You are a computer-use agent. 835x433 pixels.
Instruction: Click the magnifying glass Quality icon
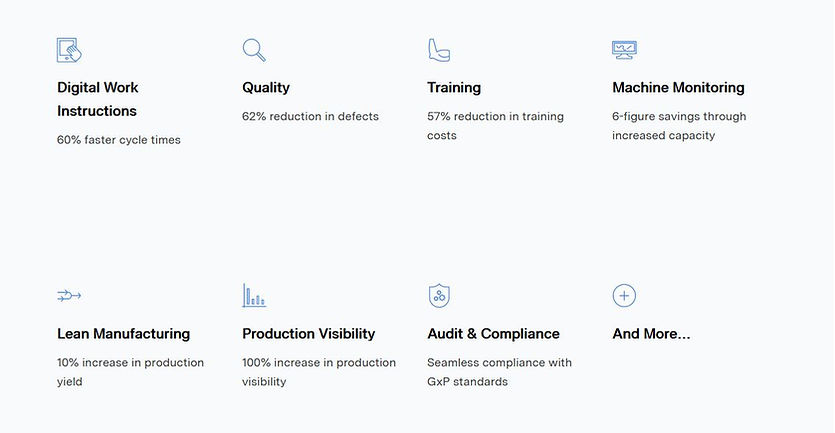pyautogui.click(x=254, y=49)
